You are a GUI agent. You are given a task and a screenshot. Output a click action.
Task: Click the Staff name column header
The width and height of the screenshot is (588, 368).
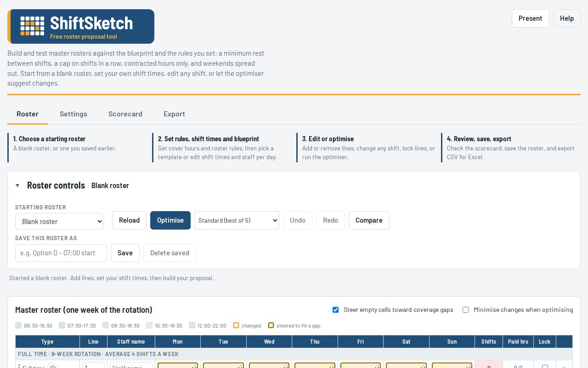coord(131,342)
